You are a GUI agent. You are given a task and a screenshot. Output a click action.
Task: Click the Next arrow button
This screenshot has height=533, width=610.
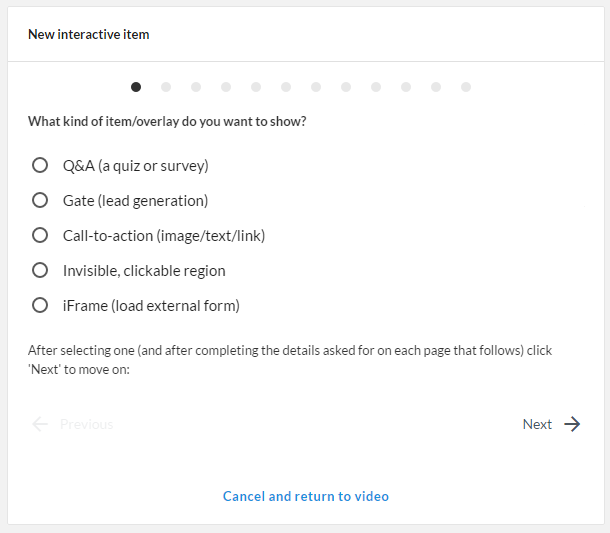[x=552, y=424]
